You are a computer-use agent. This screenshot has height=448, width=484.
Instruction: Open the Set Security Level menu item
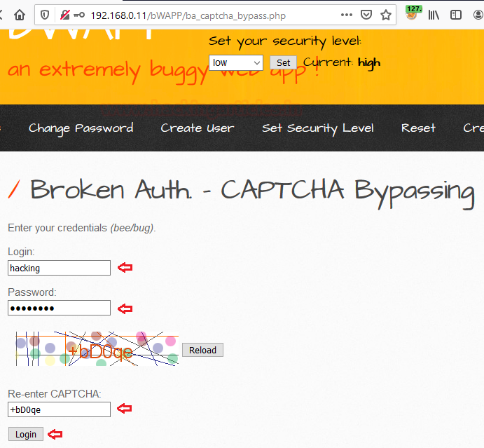tap(318, 128)
